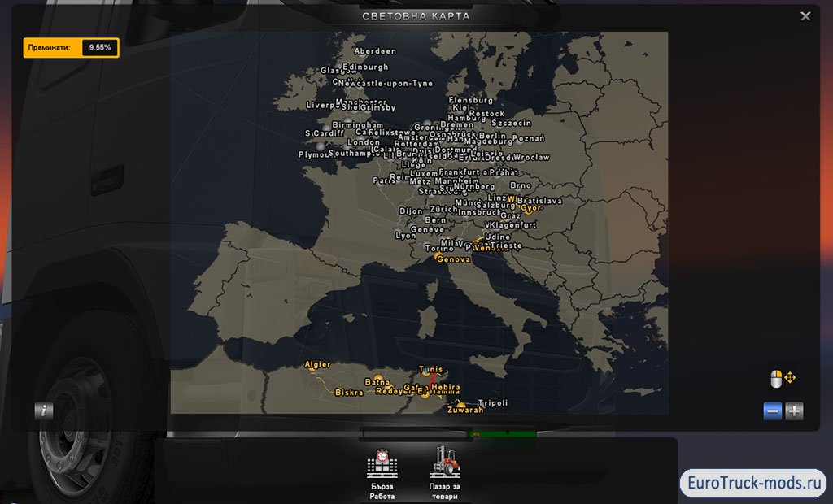Open the info button on map
833x504 pixels.
click(44, 411)
